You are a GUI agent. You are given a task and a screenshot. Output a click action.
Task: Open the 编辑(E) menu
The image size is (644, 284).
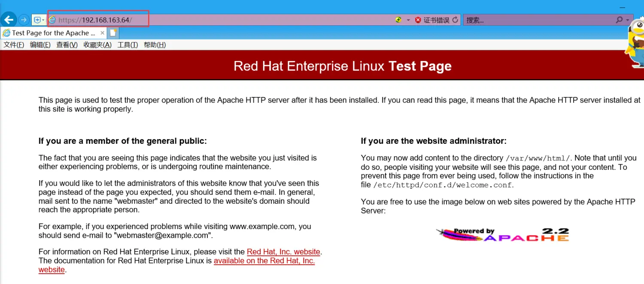click(40, 45)
